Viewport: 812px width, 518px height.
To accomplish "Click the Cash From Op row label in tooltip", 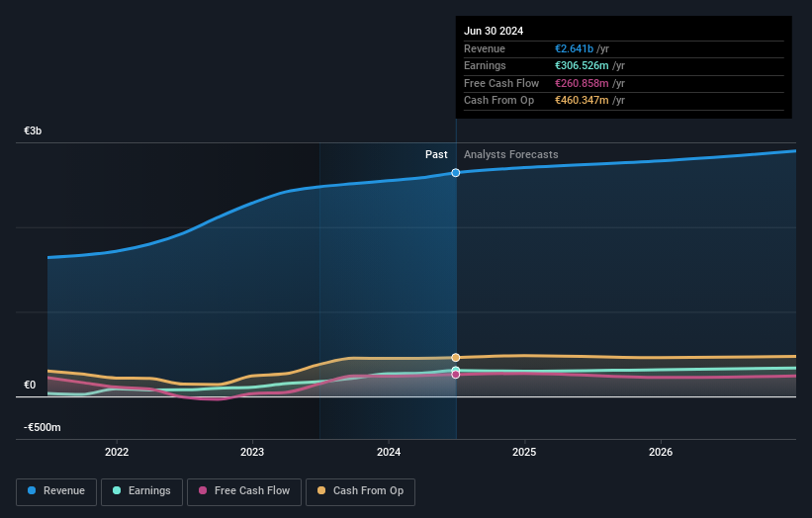I will [498, 101].
